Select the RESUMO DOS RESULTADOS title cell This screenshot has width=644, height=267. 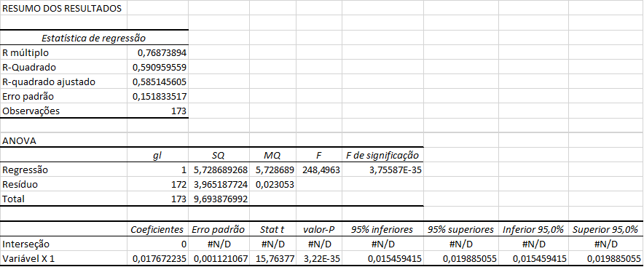(x=63, y=8)
